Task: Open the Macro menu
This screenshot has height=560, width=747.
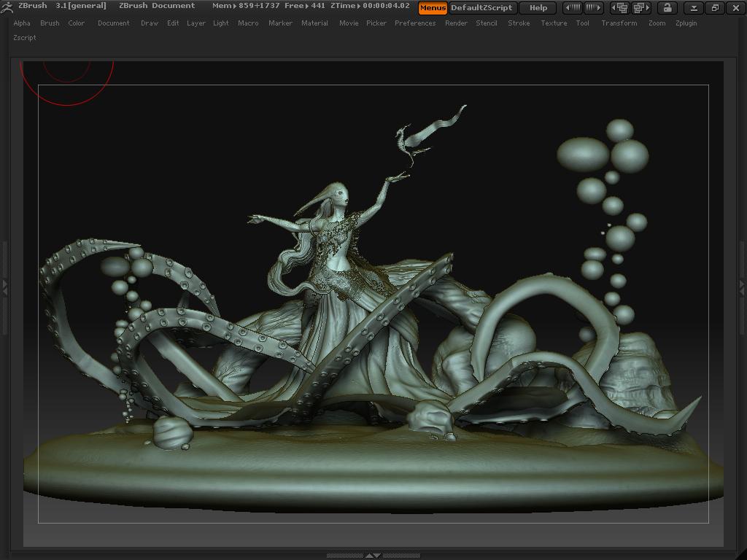Action: coord(248,23)
